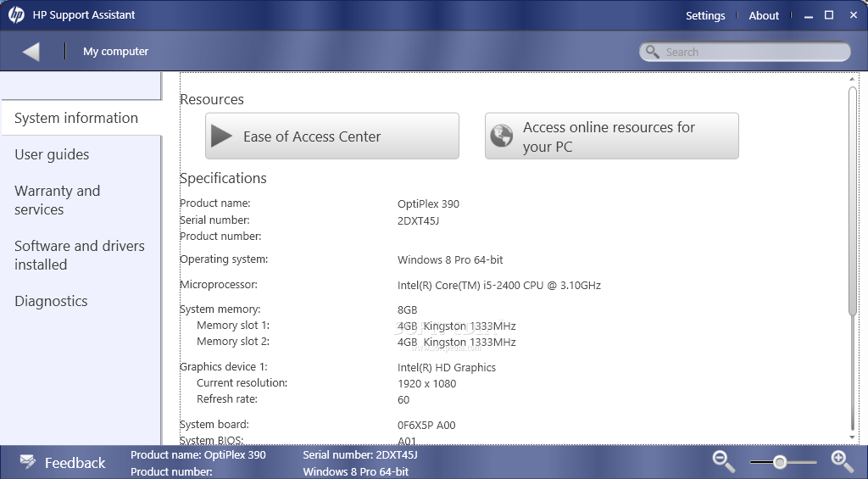The image size is (868, 479).
Task: Go back using the back arrow
Action: click(31, 52)
